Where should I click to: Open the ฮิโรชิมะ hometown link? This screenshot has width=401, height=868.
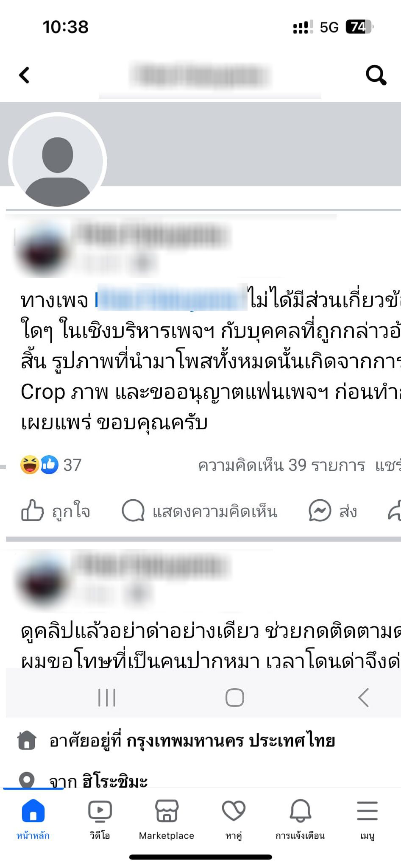coord(115,781)
